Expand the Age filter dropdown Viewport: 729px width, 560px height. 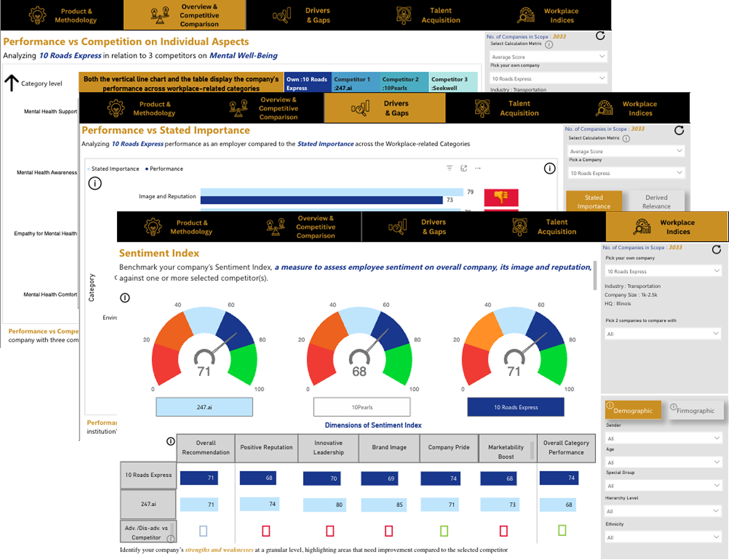663,462
